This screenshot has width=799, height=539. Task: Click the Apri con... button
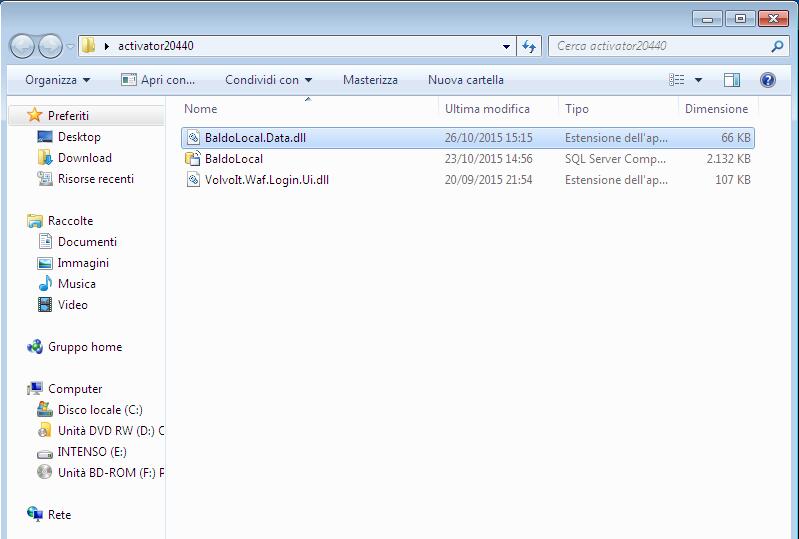pyautogui.click(x=158, y=80)
